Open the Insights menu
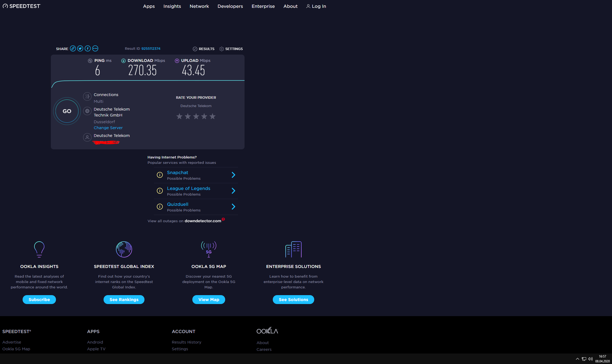 tap(172, 6)
